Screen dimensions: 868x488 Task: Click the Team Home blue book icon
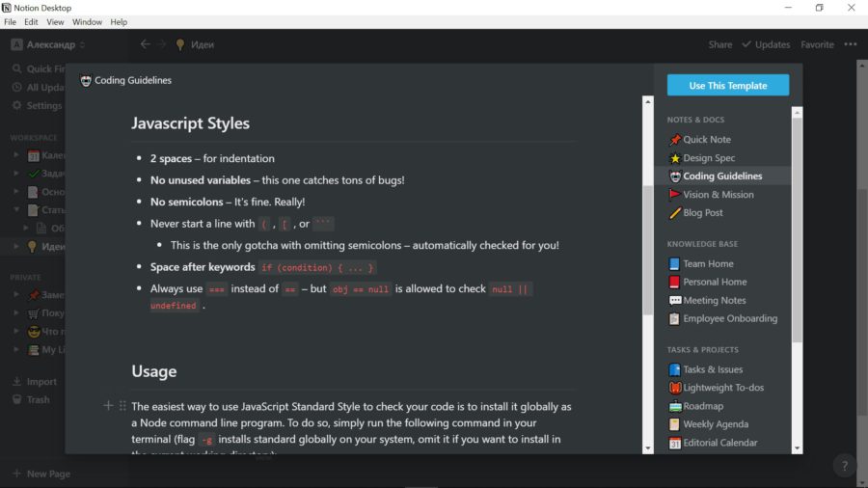pos(674,264)
